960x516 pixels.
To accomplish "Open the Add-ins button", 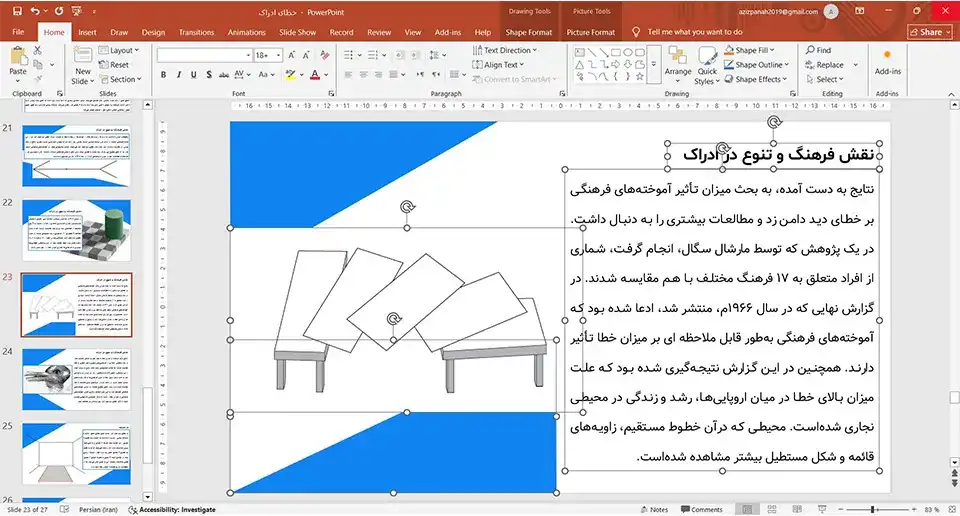I will click(887, 63).
